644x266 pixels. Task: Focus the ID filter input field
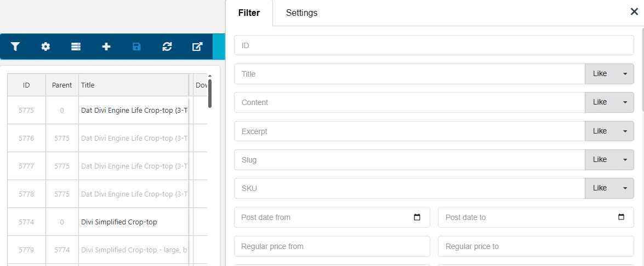pyautogui.click(x=434, y=45)
